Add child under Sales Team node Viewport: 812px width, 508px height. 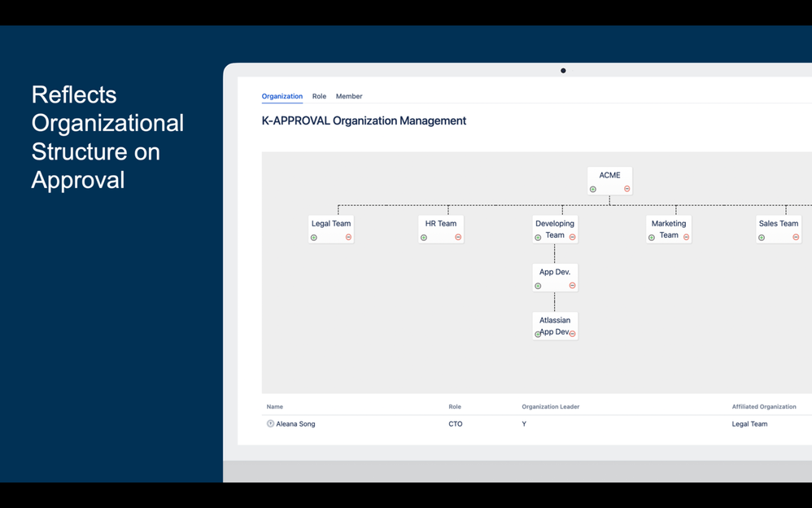(762, 238)
